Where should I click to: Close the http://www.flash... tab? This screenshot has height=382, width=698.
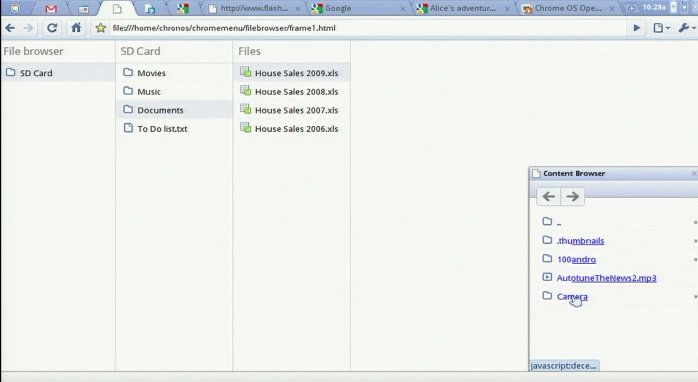pos(297,8)
